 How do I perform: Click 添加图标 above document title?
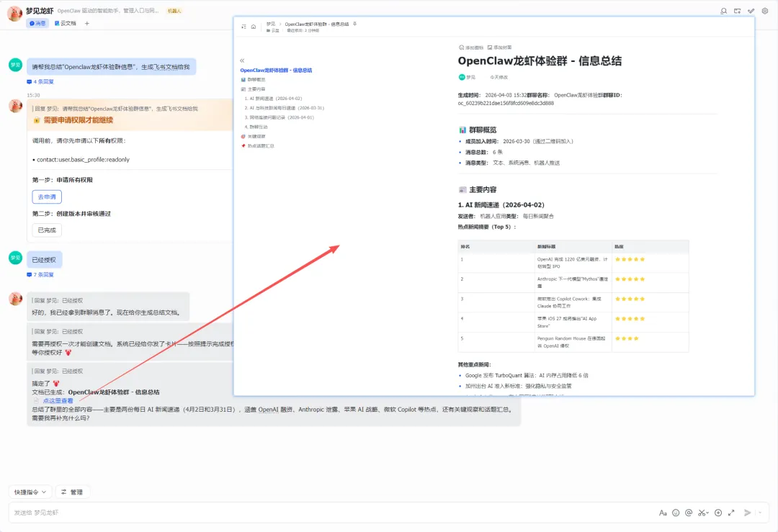(x=471, y=48)
